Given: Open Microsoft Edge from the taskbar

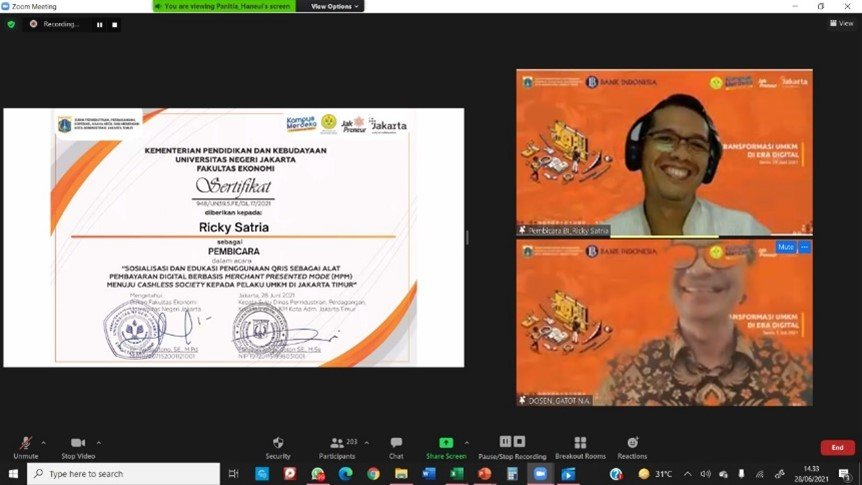Looking at the screenshot, I should (345, 473).
